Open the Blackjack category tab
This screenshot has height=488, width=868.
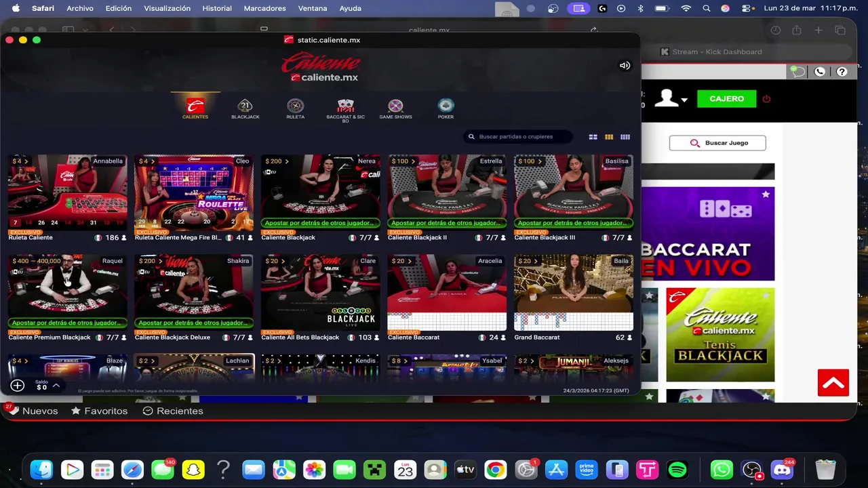pyautogui.click(x=245, y=108)
